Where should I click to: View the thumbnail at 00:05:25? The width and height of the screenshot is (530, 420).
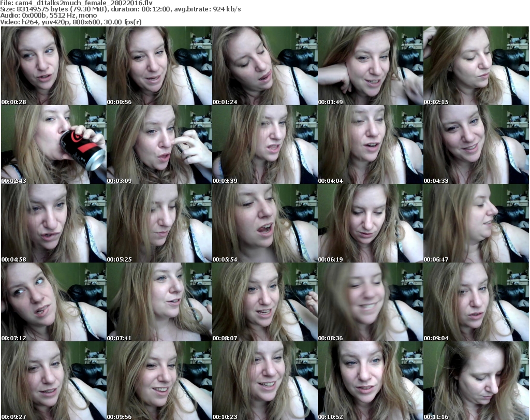point(159,224)
